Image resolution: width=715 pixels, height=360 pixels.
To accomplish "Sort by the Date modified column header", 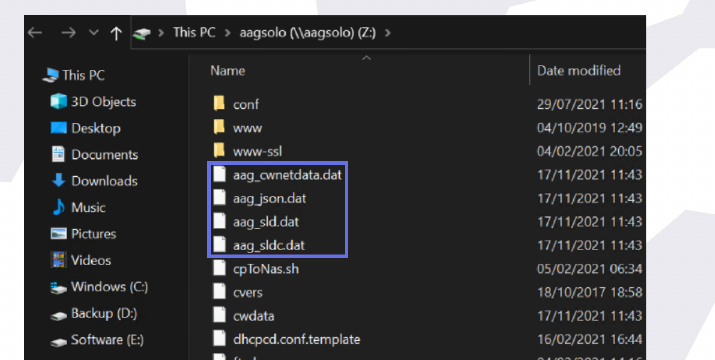I will point(579,70).
